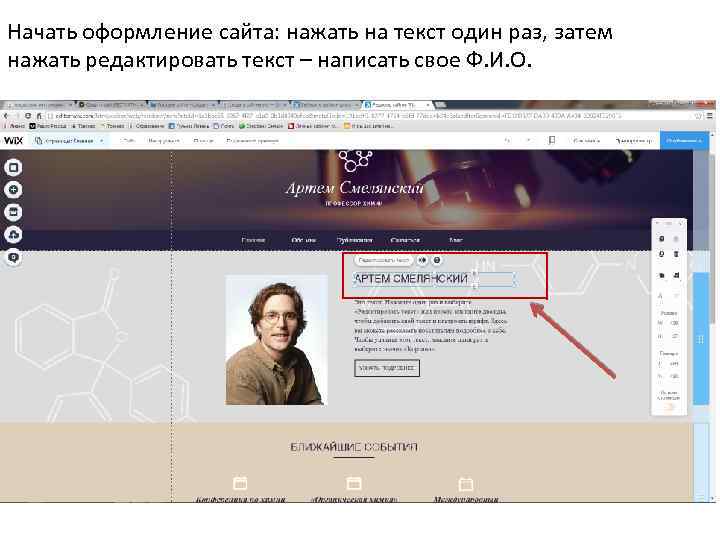
Task: Click the help icon beside Edit Text
Action: click(437, 260)
